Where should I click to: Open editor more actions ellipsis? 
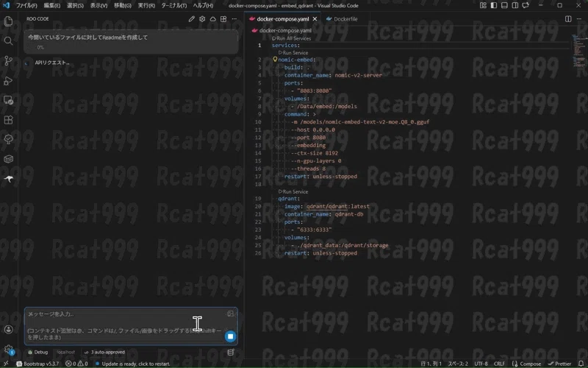(579, 19)
